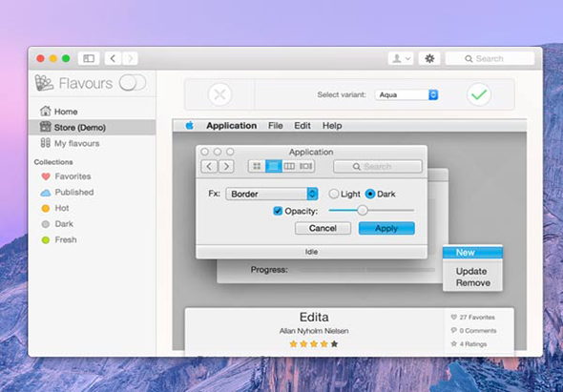Screen dimensions: 563x392
Task: Open the Hot collection
Action: click(55, 208)
